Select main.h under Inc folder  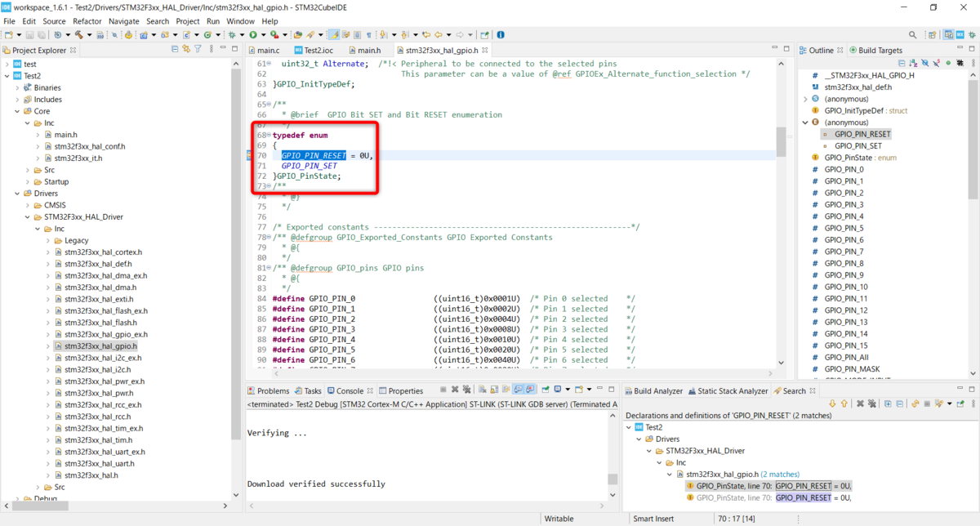[65, 135]
